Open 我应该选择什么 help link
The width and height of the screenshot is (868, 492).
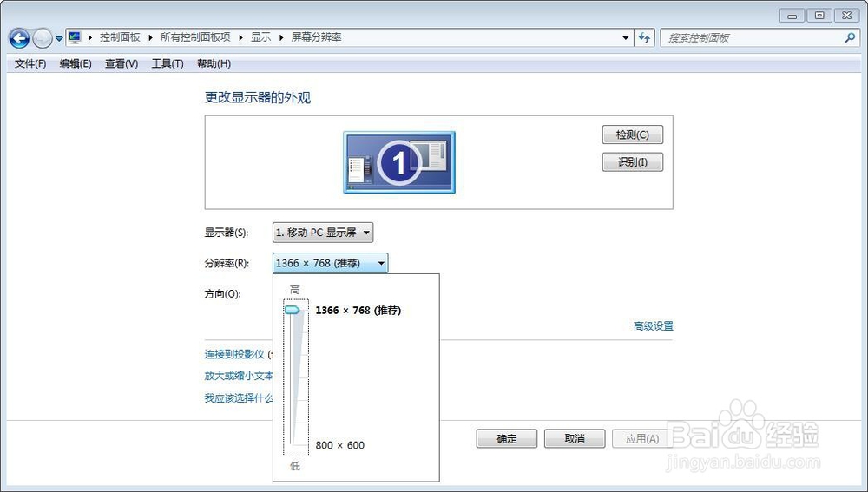tap(239, 398)
